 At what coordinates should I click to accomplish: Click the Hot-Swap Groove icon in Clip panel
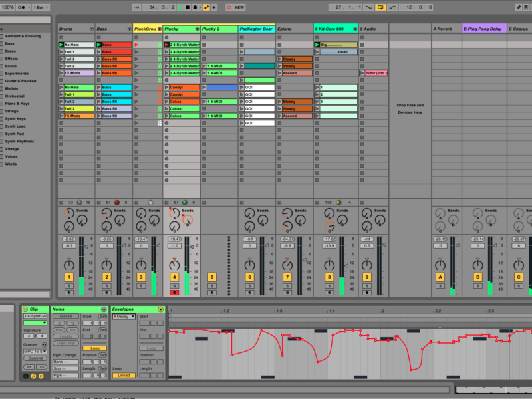pos(45,346)
